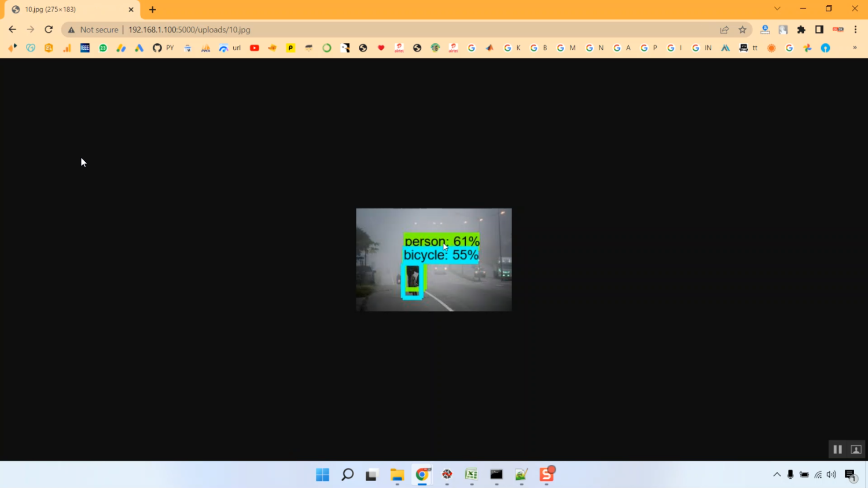Open the GitHub PY bookmark

tap(163, 48)
